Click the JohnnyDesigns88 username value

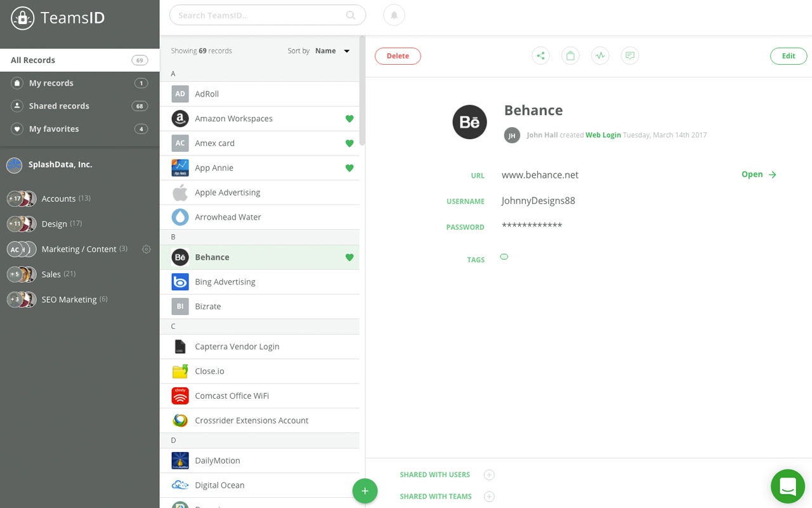pos(539,201)
